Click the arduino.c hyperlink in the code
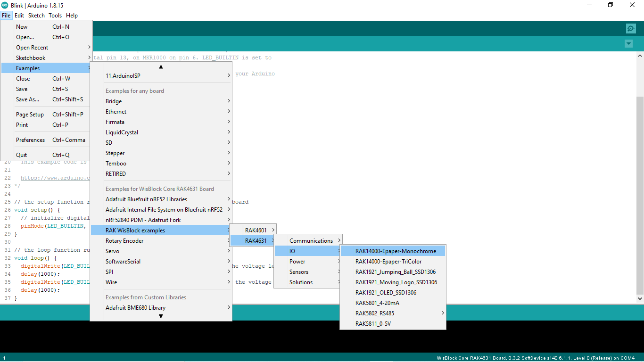The image size is (644, 362). (55, 178)
